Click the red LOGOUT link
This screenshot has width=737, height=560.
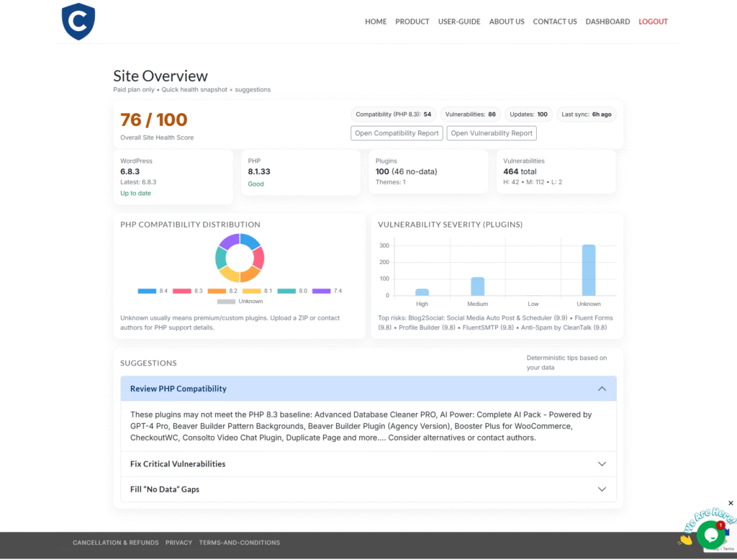[653, 22]
